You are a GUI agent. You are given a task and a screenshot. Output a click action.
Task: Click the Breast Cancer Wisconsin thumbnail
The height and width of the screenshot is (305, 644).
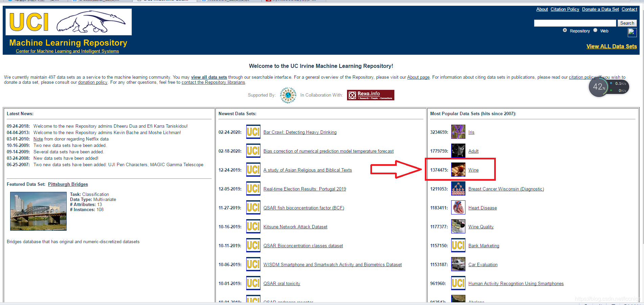458,189
